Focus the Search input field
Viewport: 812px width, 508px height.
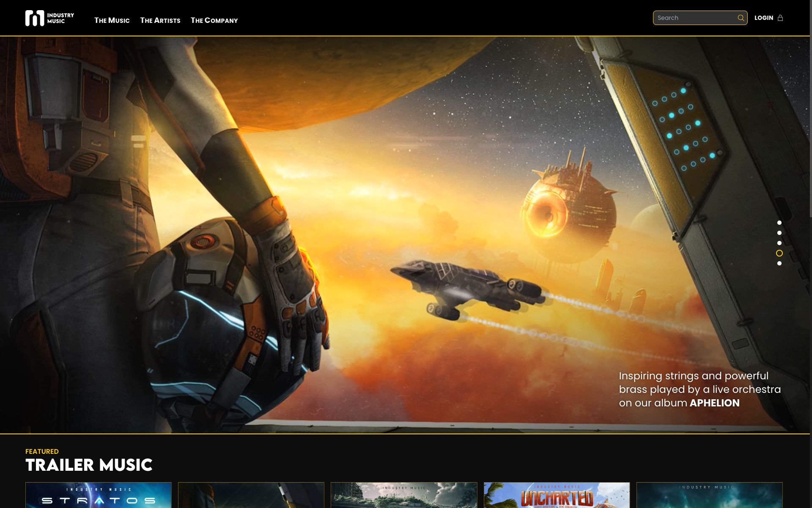tap(700, 18)
